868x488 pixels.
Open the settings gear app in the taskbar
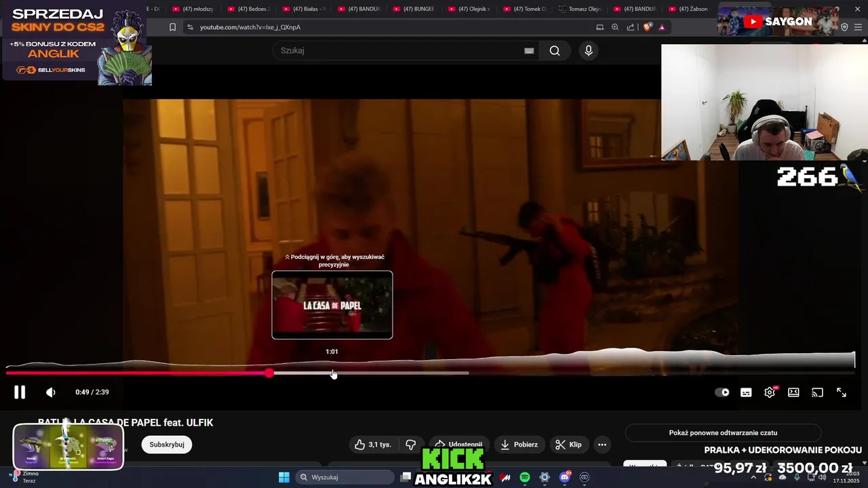pyautogui.click(x=545, y=477)
